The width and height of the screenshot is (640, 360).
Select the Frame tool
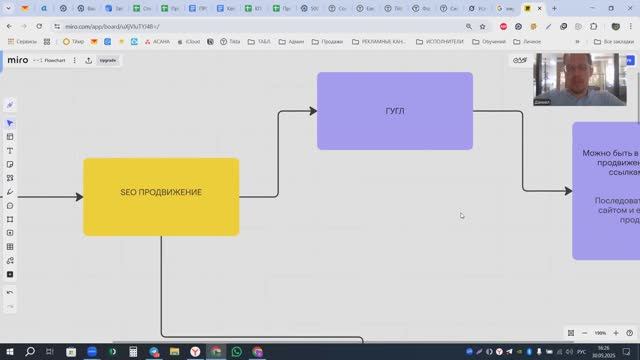pyautogui.click(x=10, y=220)
